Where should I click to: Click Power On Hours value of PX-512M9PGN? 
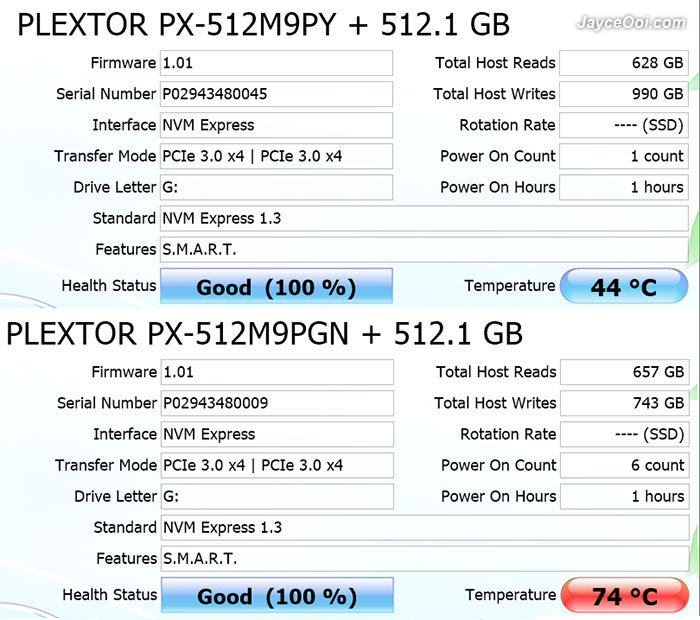(625, 496)
